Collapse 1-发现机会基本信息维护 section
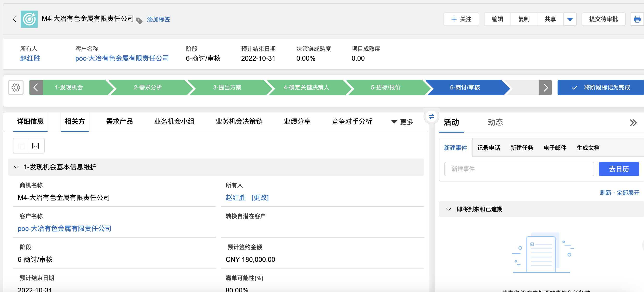Viewport: 644px width, 292px height. (17, 167)
